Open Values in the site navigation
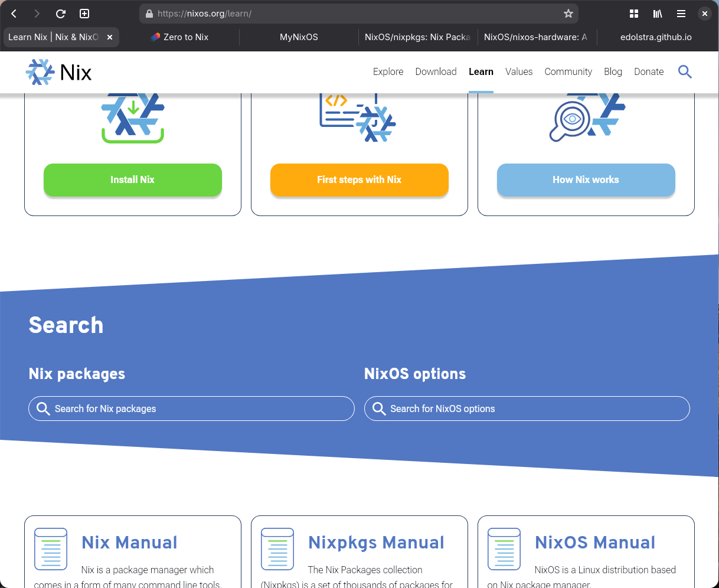Screen dimensions: 719x588 [519, 71]
